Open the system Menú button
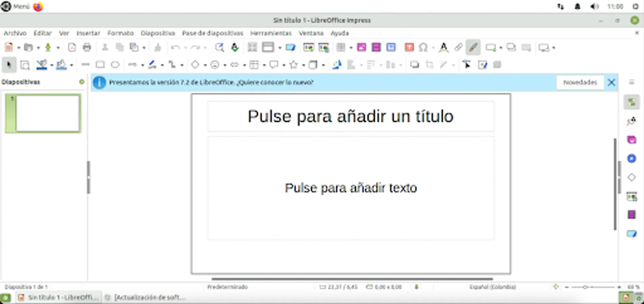This screenshot has width=644, height=304. 16,6
